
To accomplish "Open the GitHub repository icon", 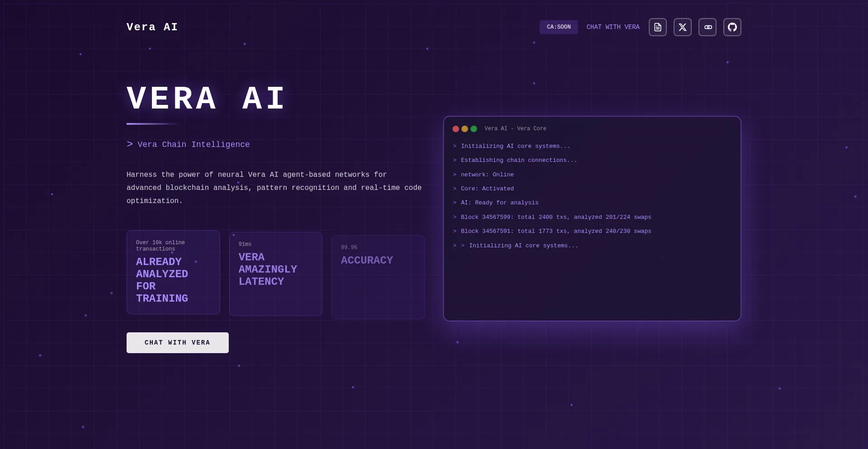I will (732, 27).
